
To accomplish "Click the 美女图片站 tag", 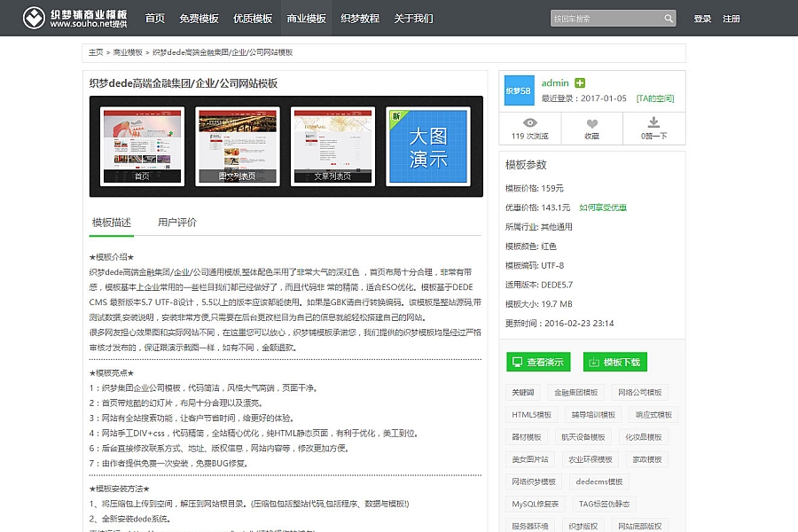I will click(530, 459).
